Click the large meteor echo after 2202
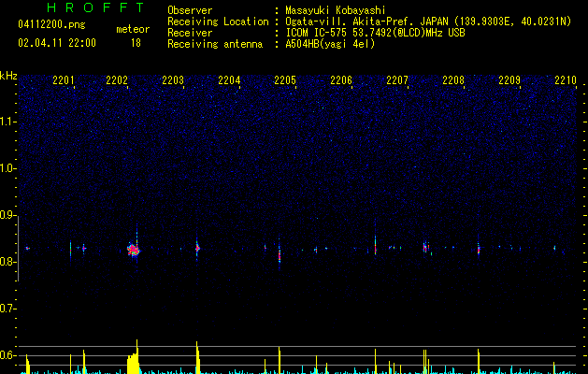The image size is (588, 374). tap(133, 249)
